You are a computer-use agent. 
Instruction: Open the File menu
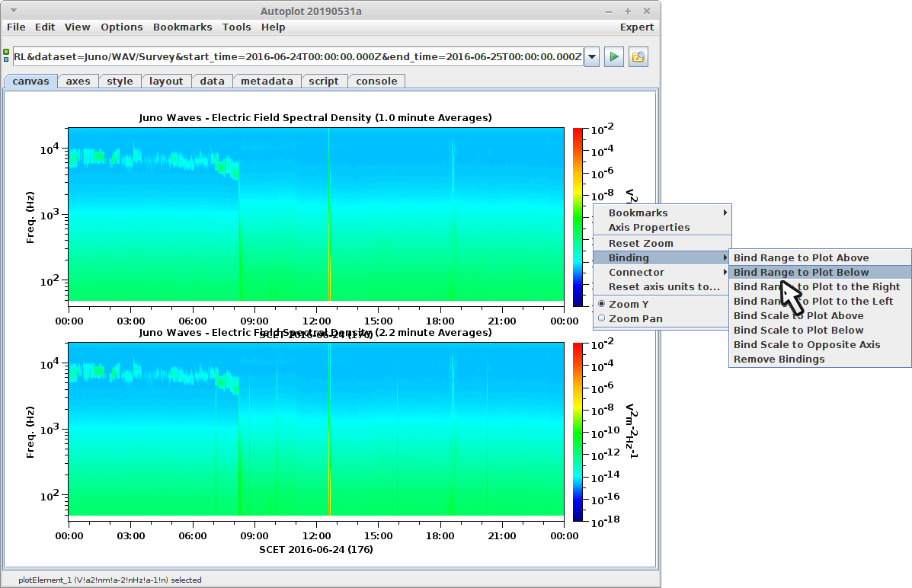click(16, 27)
